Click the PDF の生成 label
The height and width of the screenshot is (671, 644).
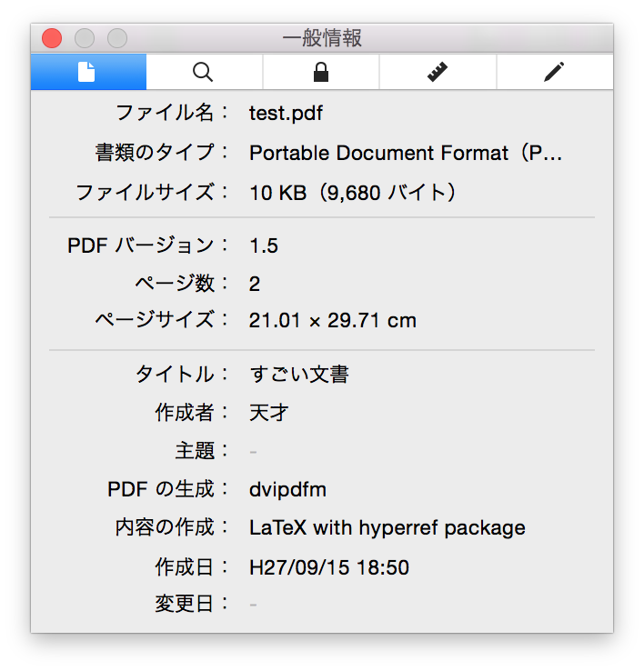click(x=167, y=488)
